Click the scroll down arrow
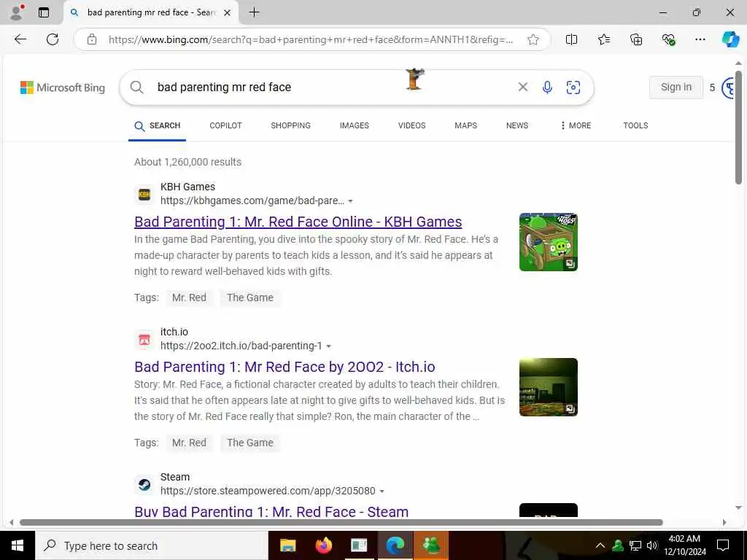 tap(738, 507)
